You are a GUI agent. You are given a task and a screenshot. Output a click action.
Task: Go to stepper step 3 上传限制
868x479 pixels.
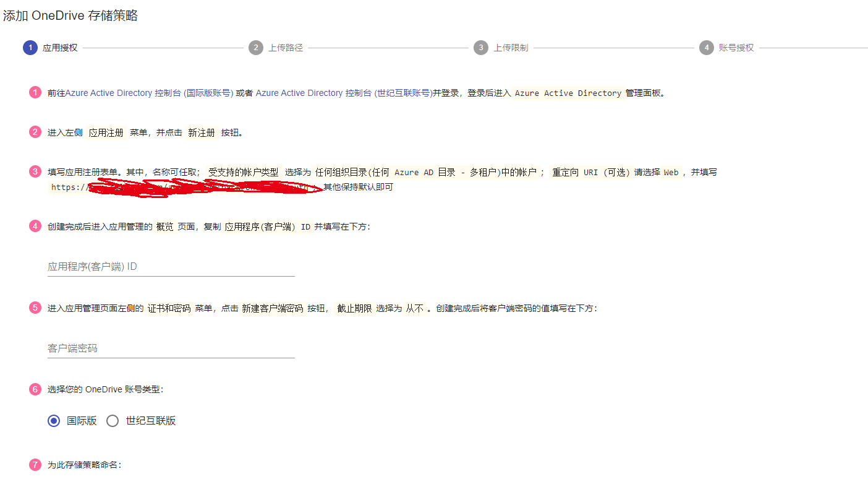[501, 48]
